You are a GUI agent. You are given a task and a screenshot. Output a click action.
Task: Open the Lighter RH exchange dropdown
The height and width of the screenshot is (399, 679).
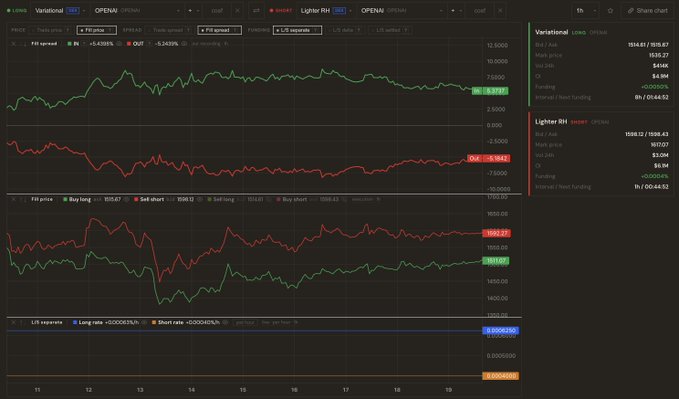click(x=326, y=10)
